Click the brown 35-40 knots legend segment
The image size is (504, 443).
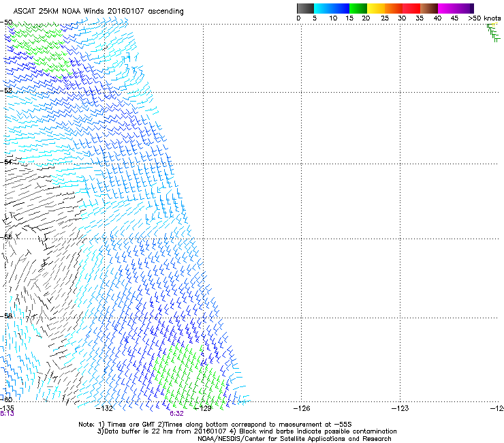click(429, 8)
